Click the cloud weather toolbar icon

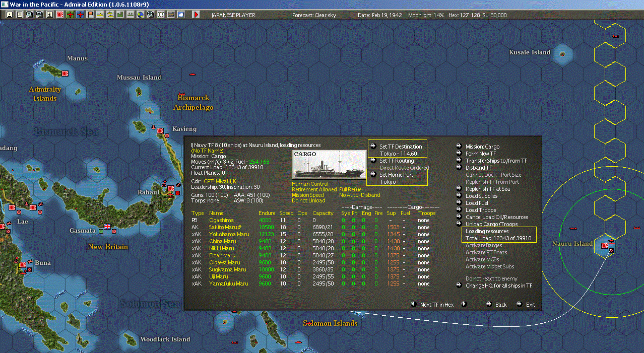point(180,15)
